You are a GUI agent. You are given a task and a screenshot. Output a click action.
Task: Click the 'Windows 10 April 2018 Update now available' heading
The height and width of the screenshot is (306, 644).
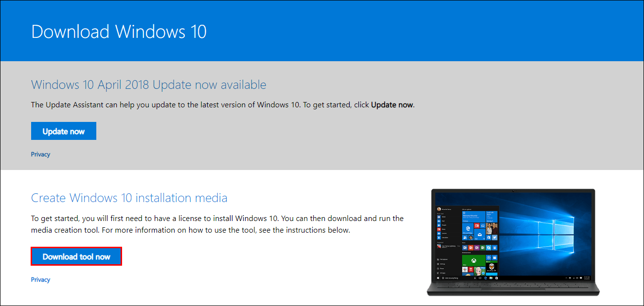149,85
